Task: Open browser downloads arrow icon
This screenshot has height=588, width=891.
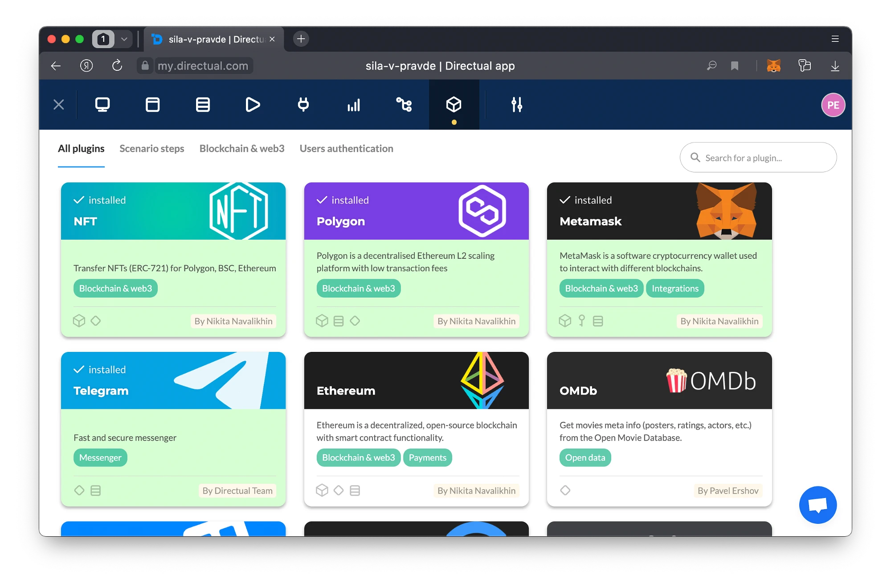Action: (x=835, y=66)
